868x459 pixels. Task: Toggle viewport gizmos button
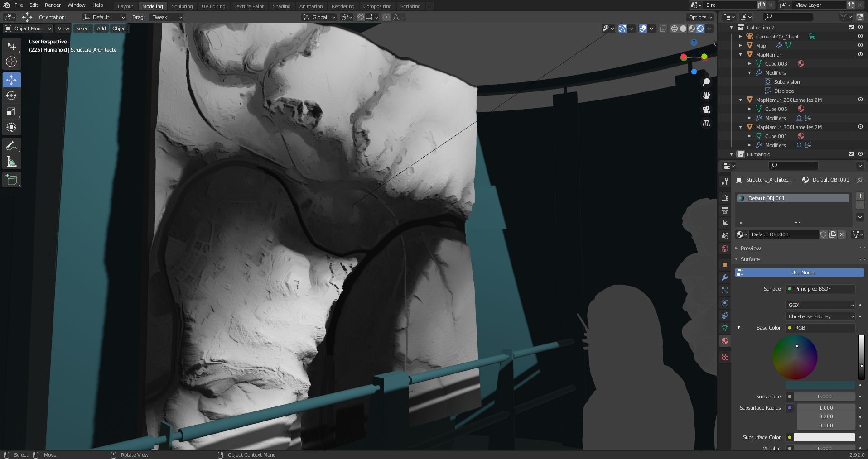coord(622,29)
